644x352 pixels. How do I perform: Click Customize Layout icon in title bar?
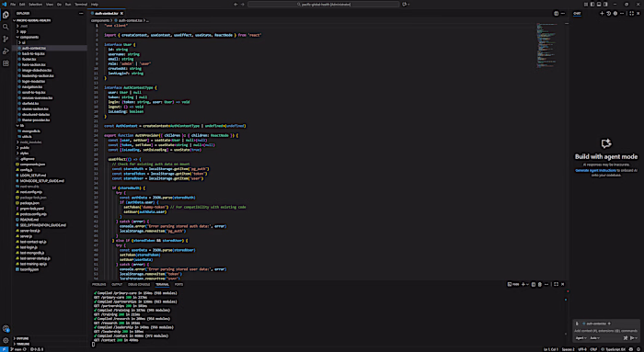coord(586,4)
